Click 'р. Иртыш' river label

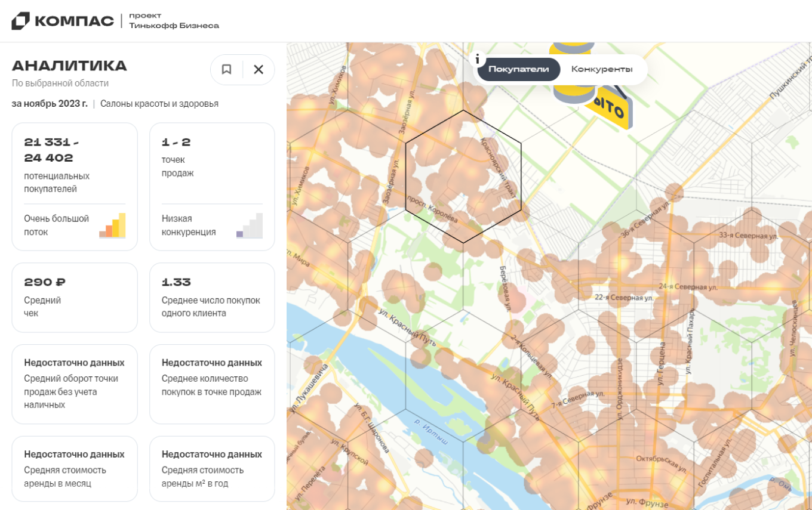(x=430, y=432)
